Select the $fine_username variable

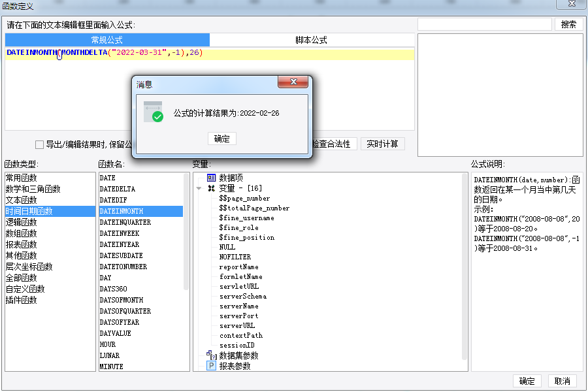click(x=247, y=218)
